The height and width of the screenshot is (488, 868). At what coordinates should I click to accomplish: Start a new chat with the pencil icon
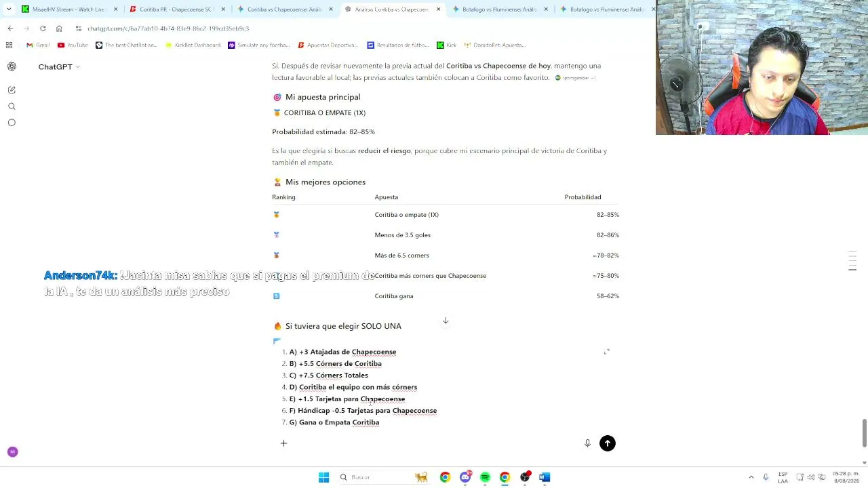pyautogui.click(x=12, y=89)
